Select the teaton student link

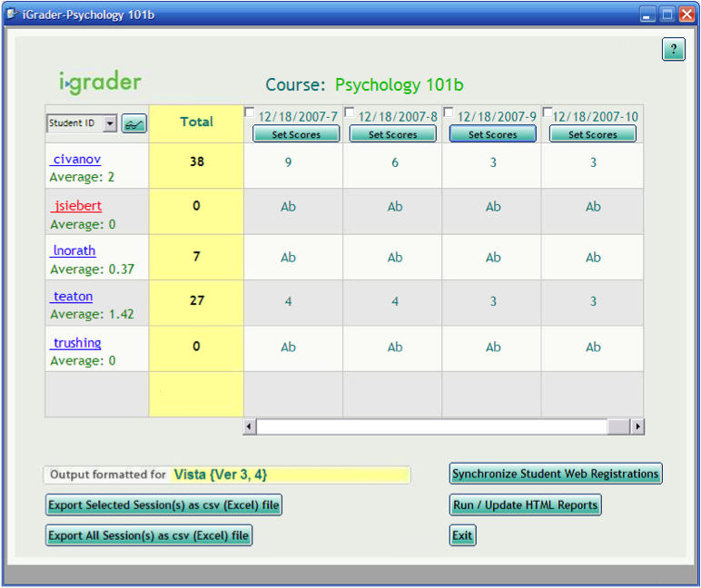[72, 297]
